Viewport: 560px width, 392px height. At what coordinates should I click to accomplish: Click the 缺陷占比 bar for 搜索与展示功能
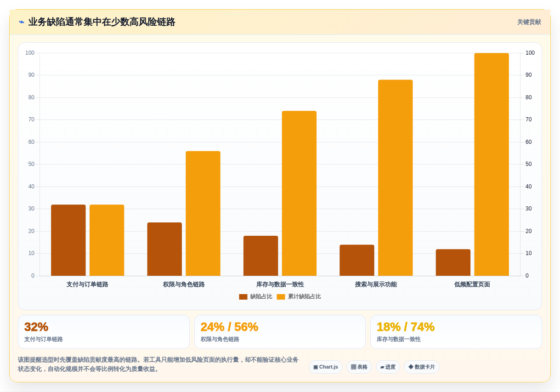click(357, 260)
